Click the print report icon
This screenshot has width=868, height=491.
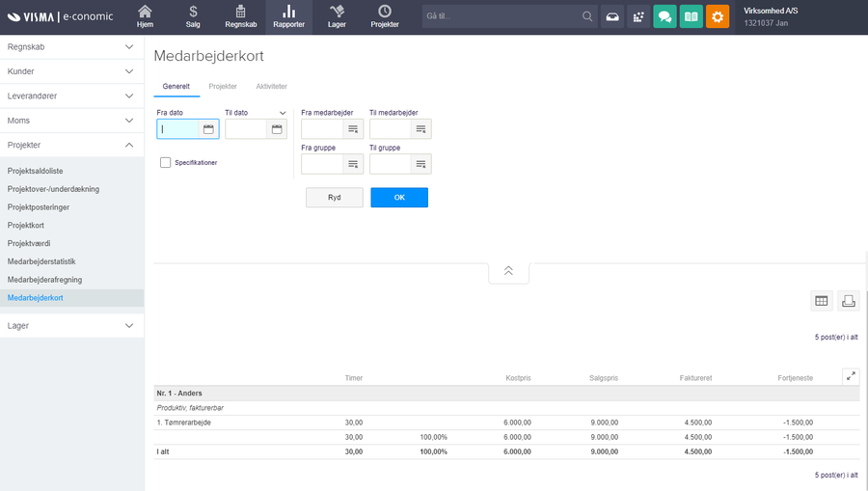(x=848, y=301)
